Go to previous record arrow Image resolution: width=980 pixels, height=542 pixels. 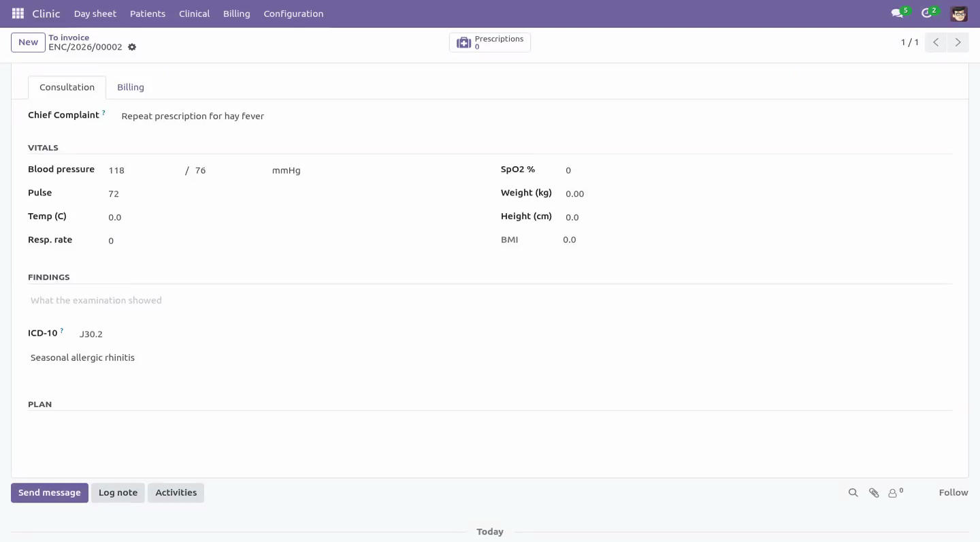[936, 42]
